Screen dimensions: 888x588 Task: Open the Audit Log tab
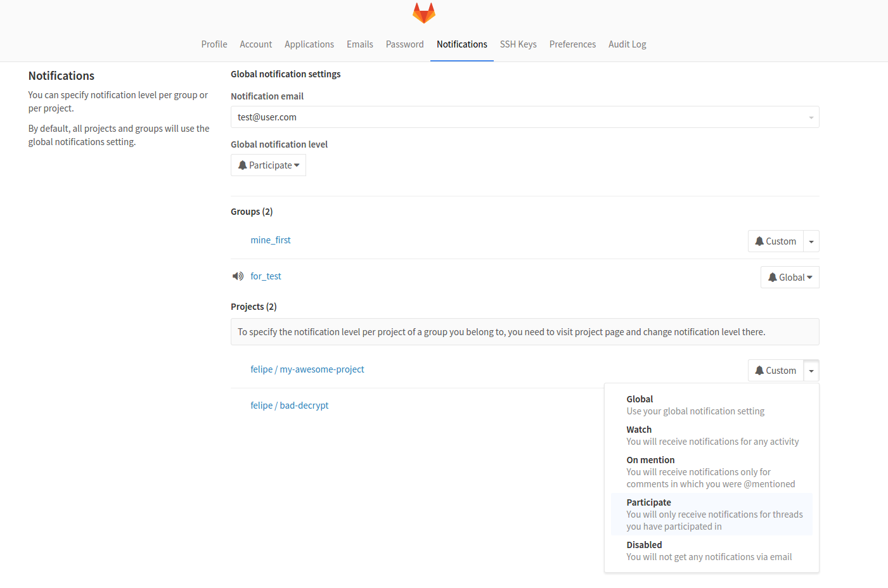click(627, 44)
